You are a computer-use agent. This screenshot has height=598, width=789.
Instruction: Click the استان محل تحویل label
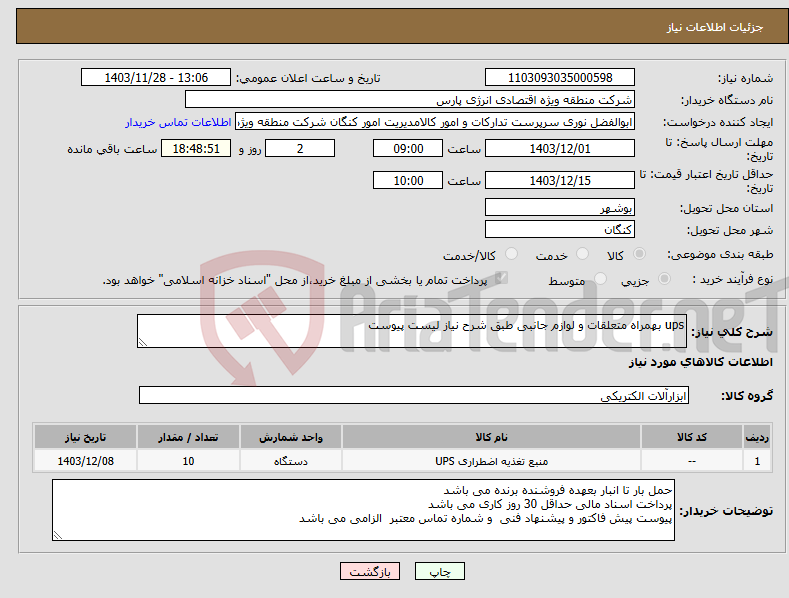[x=726, y=208]
